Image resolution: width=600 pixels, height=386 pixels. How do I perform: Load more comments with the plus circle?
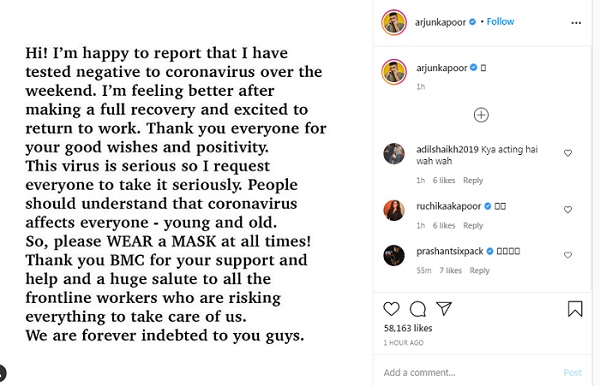pos(481,115)
